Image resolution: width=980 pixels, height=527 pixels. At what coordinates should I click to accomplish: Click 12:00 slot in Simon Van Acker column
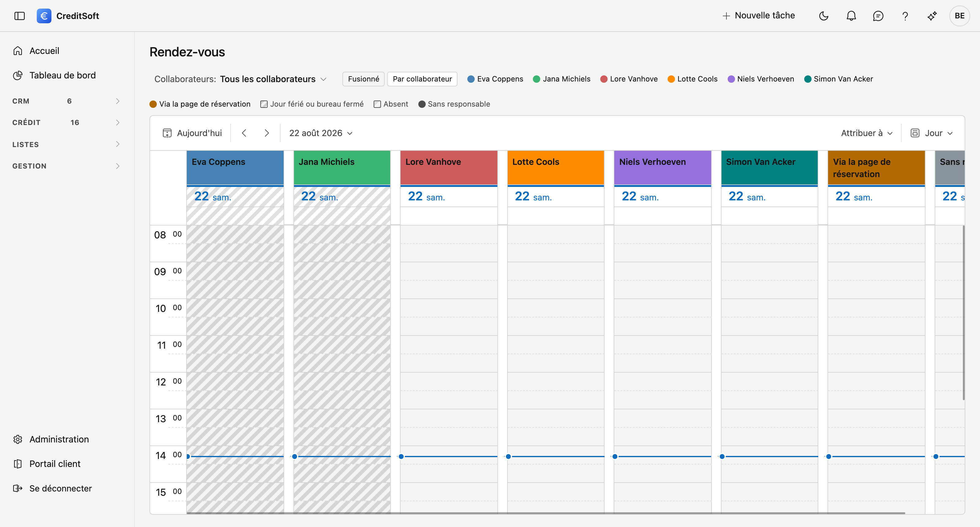click(769, 381)
